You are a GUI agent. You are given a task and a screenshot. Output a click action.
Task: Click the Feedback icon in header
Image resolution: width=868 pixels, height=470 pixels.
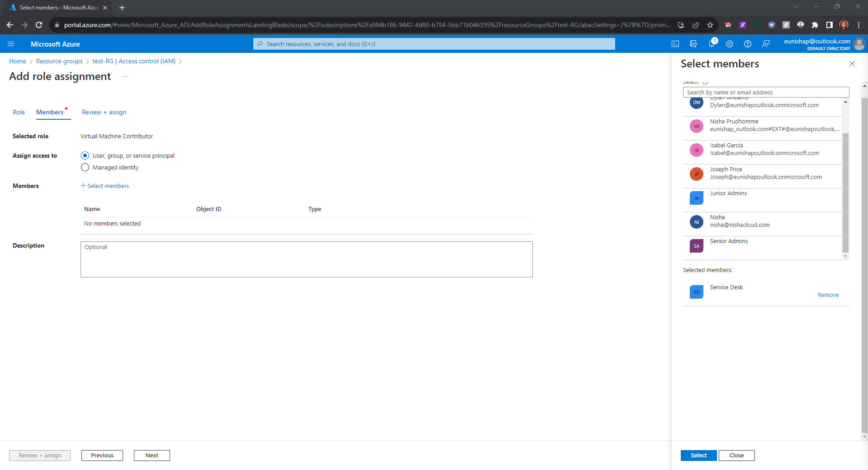[x=766, y=44]
